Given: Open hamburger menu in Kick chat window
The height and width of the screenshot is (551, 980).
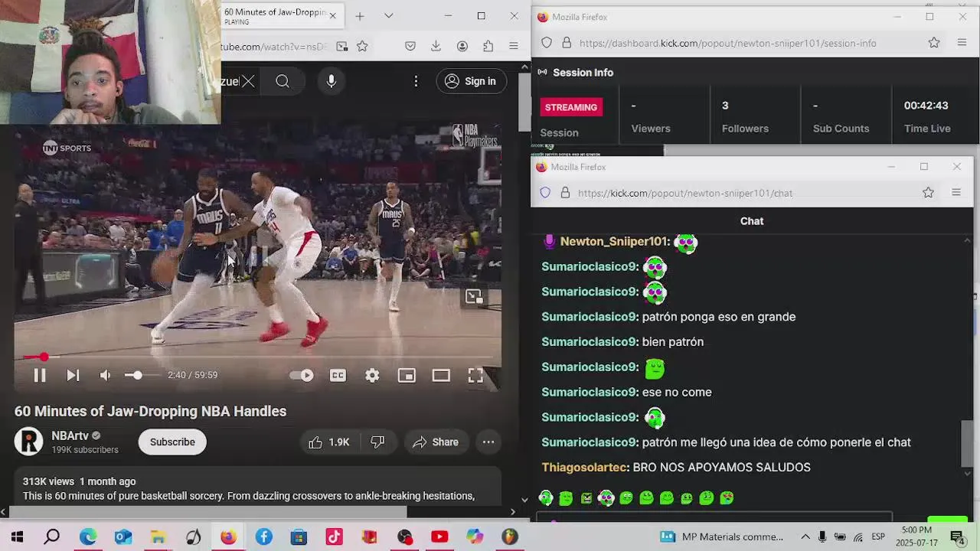Looking at the screenshot, I should 955,193.
